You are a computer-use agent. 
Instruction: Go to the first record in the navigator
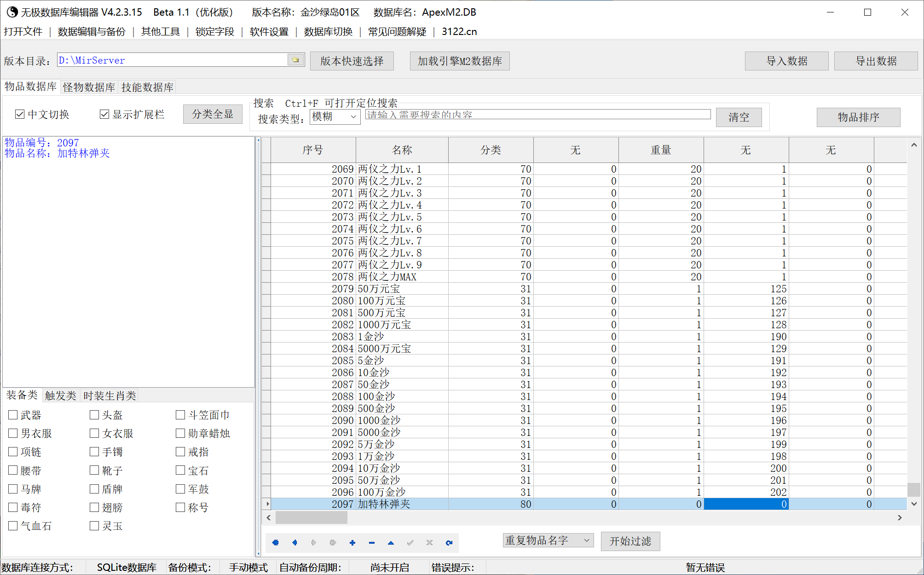pos(275,542)
